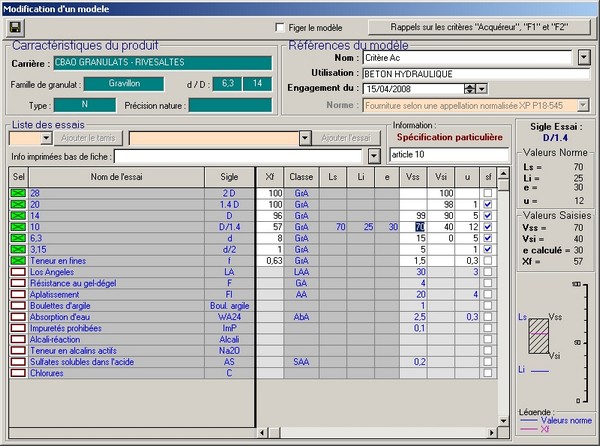Toggle the sf checkbox in Los Angeles row
Image resolution: width=600 pixels, height=446 pixels.
tap(487, 272)
